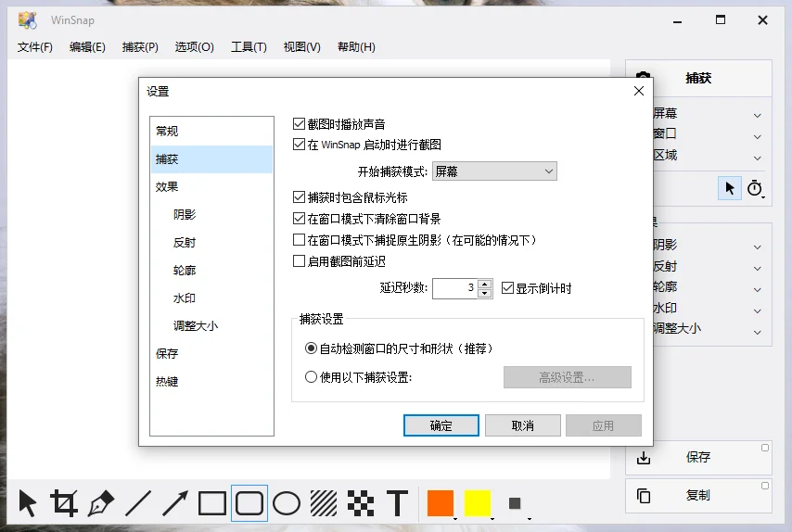Select 保存 in settings list
Image resolution: width=792 pixels, height=532 pixels.
(x=211, y=353)
